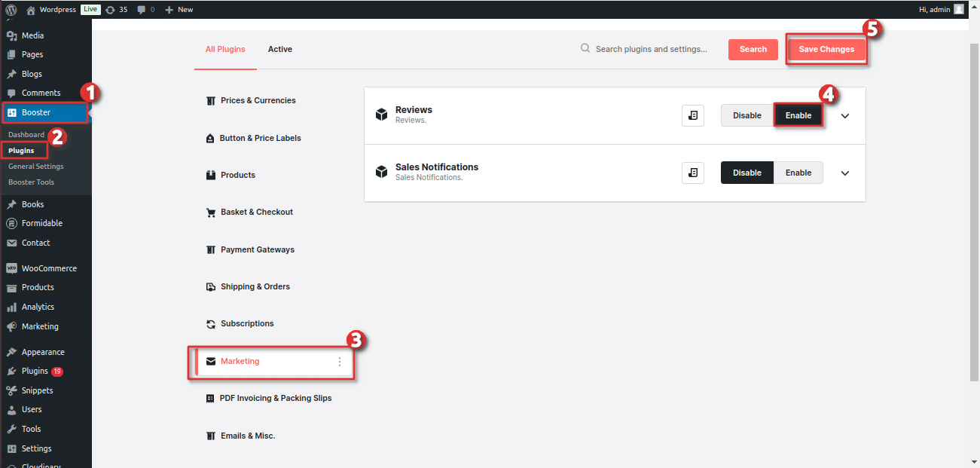This screenshot has width=980, height=468.
Task: Open Booster Plugins submenu link
Action: pyautogui.click(x=21, y=151)
